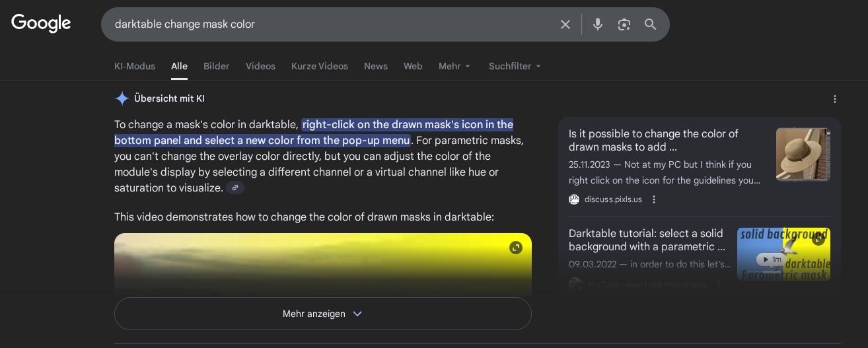Switch to the KI-Modus tab
The width and height of the screenshot is (868, 348).
click(x=135, y=66)
